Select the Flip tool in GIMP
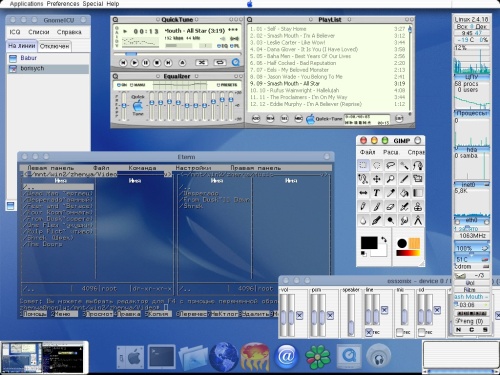Image resolution: width=500 pixels, height=375 pixels. click(x=363, y=193)
